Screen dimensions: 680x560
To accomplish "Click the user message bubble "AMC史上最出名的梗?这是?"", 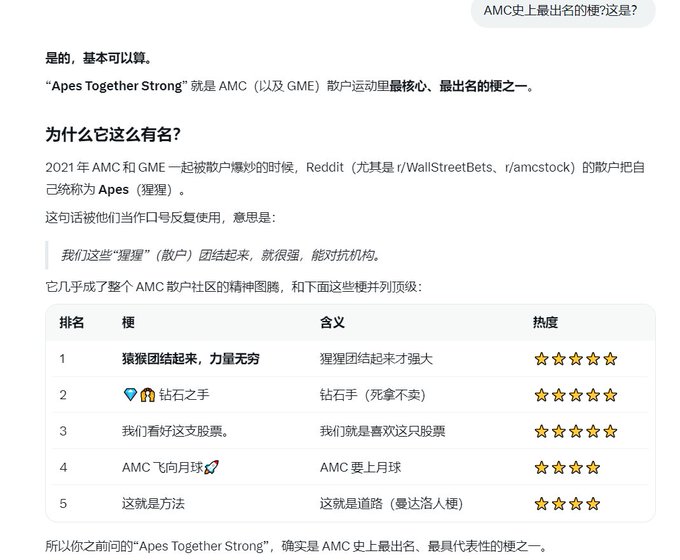I will click(563, 11).
